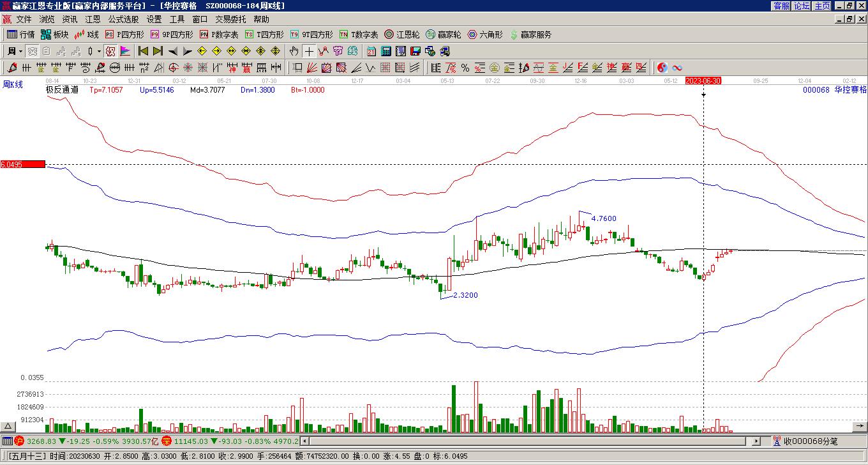This screenshot has width=868, height=465.
Task: Open the status bar grid table icon
Action: 7,441
